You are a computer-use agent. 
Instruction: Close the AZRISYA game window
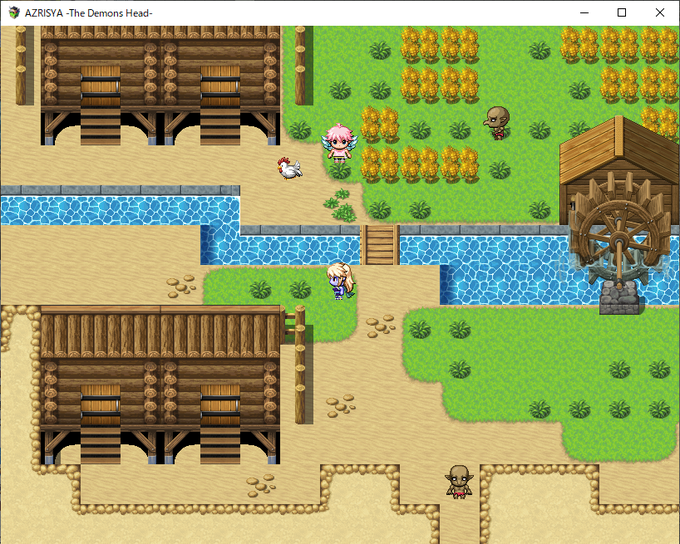(660, 13)
